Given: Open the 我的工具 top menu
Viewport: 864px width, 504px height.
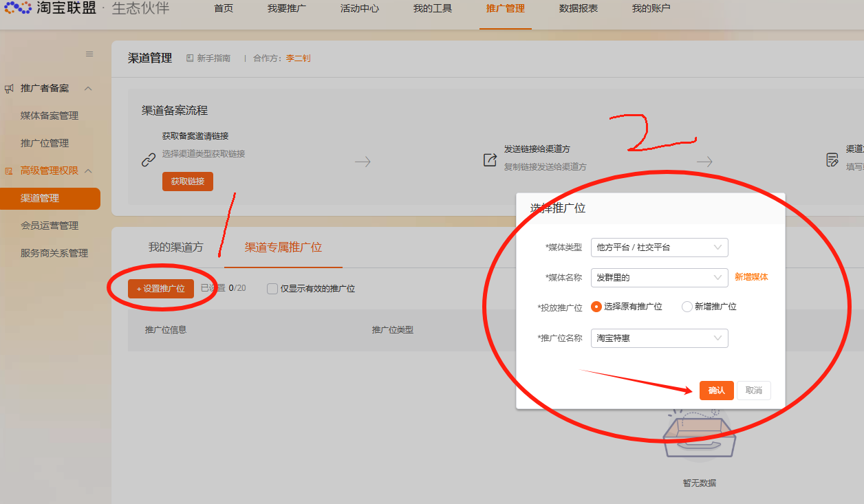Looking at the screenshot, I should [x=433, y=9].
